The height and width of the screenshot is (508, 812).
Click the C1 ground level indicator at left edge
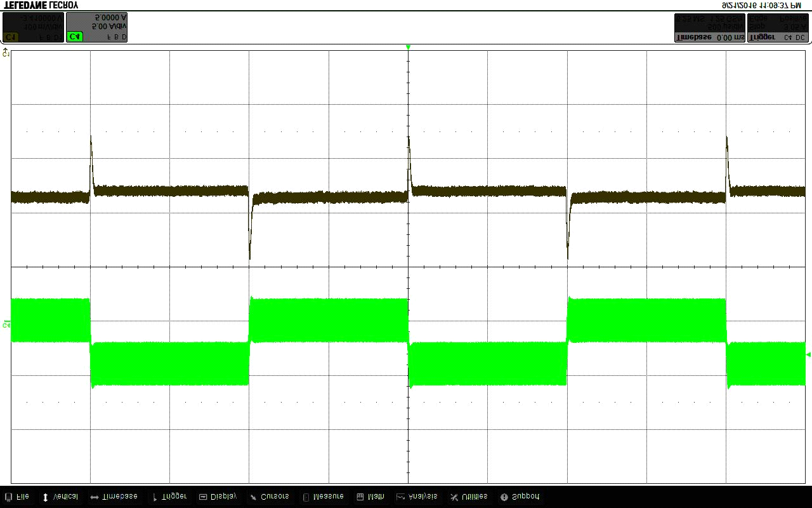[x=6, y=53]
